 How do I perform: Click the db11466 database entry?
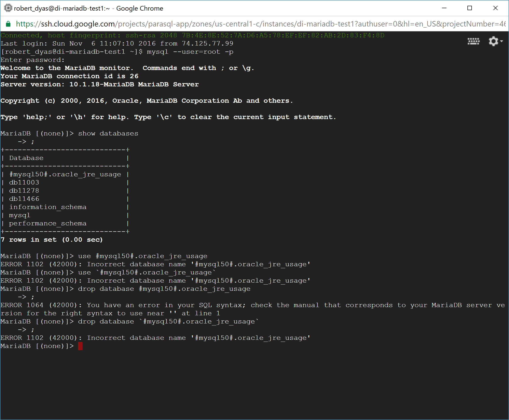click(24, 199)
